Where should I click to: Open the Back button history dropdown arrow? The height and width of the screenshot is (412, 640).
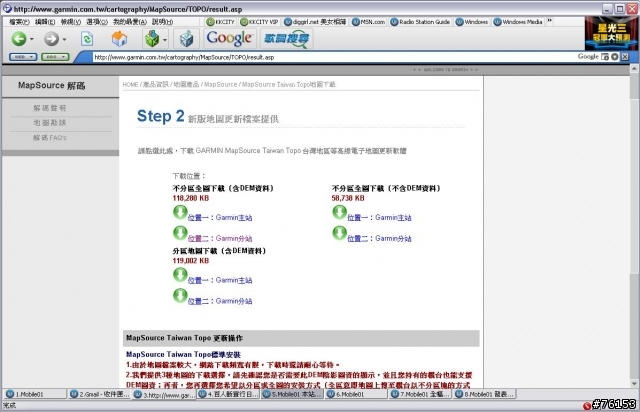(31, 40)
